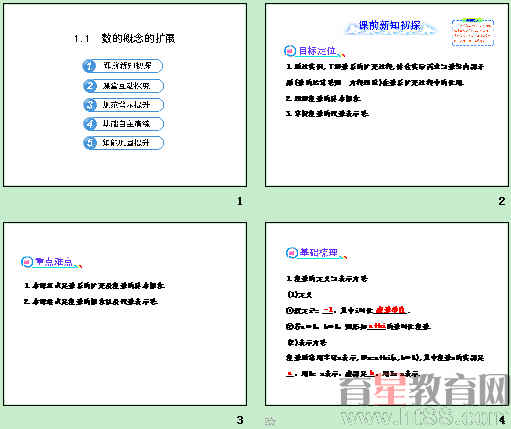This screenshot has width=511, height=429.
Task: Click the blue number 2 badge on slide one
Action: pyautogui.click(x=90, y=86)
